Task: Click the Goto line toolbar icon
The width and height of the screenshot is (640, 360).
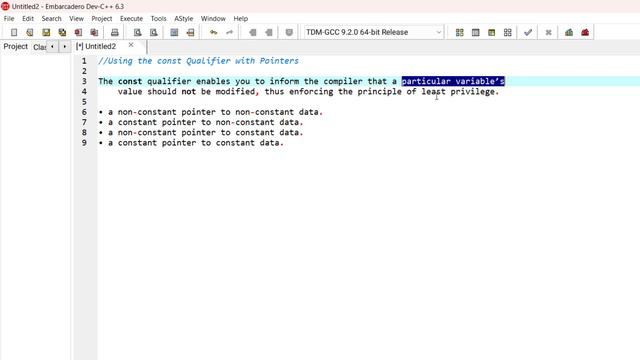Action: click(x=190, y=32)
